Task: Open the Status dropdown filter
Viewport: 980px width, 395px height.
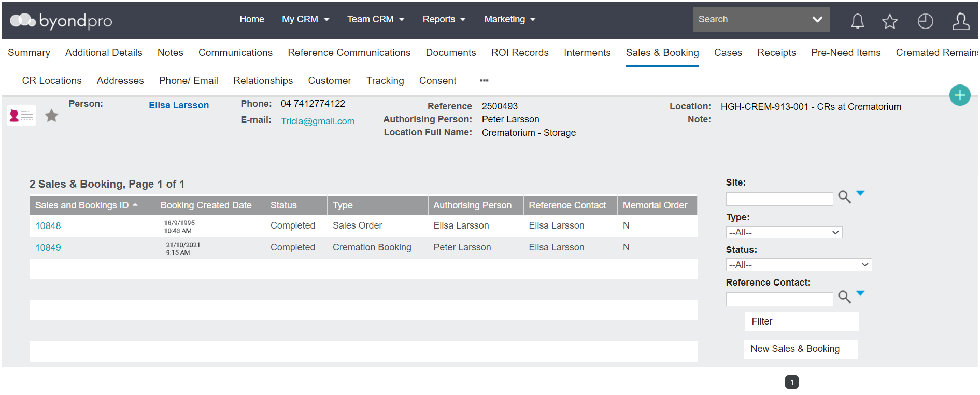Action: tap(799, 265)
